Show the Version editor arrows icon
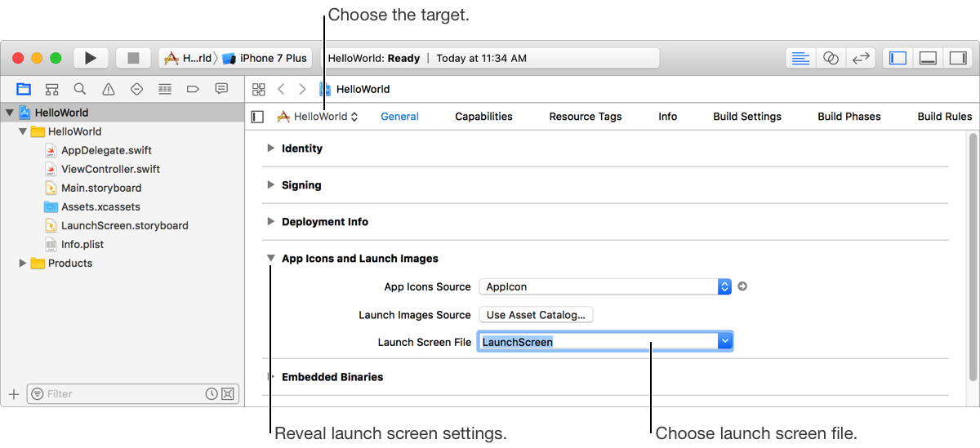The height and width of the screenshot is (448, 980). (x=860, y=58)
